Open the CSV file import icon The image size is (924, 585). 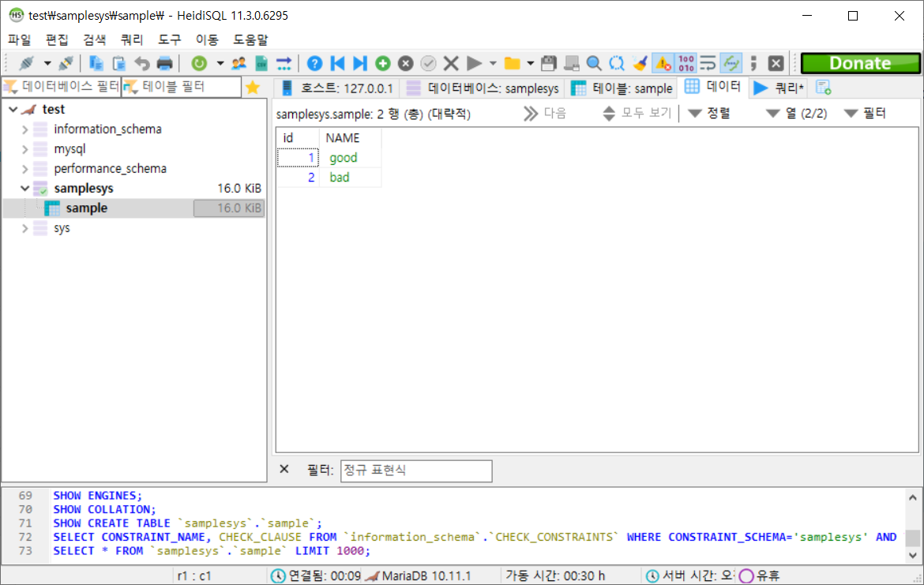(261, 63)
